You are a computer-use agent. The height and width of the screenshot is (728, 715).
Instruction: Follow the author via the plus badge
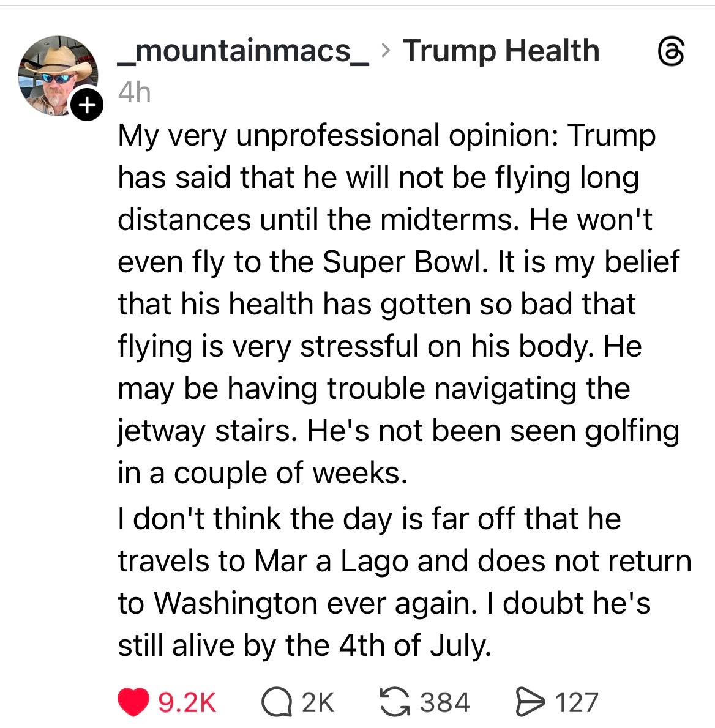[87, 106]
